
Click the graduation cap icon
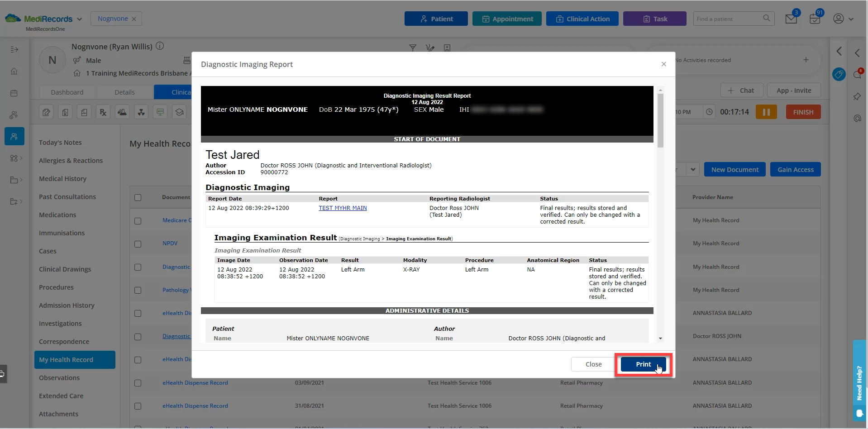[x=179, y=112]
